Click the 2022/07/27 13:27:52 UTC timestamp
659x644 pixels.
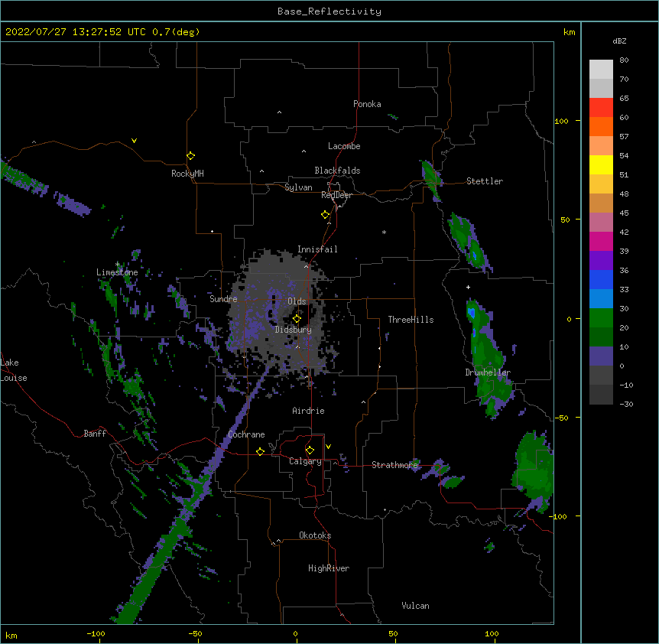pos(76,32)
